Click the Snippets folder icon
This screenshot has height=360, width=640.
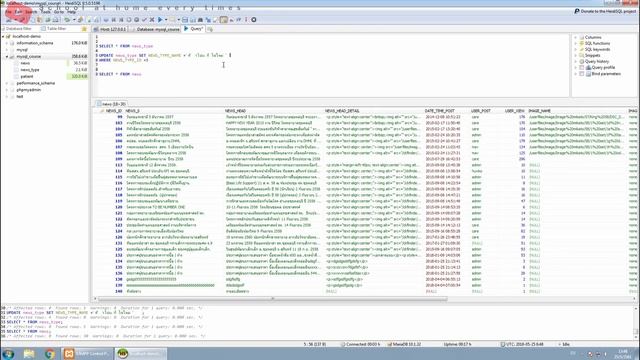point(582,55)
